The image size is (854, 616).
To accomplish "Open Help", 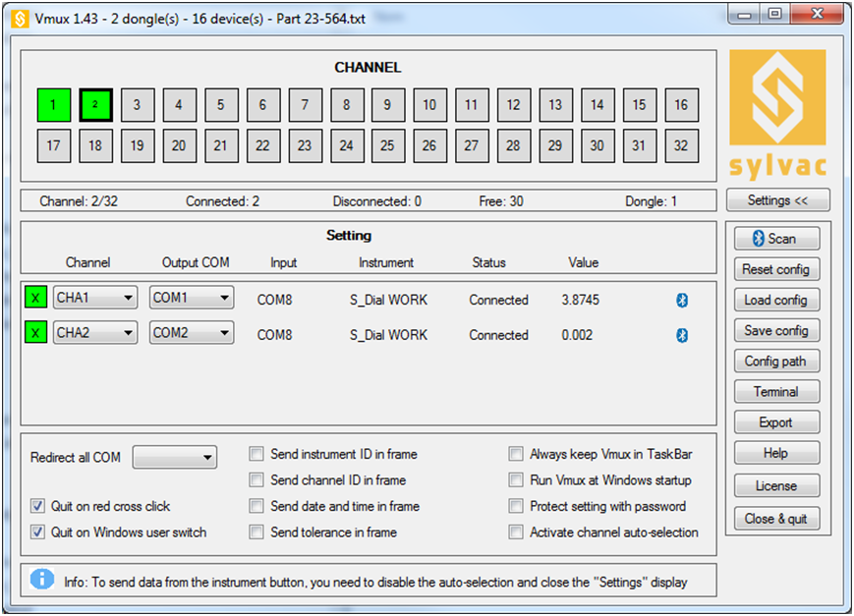I will point(776,453).
